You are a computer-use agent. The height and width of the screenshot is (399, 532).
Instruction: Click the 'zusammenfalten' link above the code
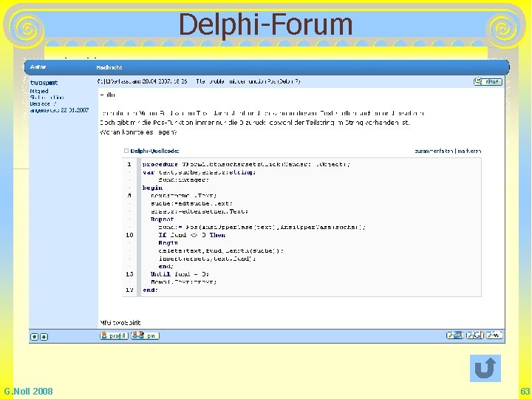pos(434,151)
